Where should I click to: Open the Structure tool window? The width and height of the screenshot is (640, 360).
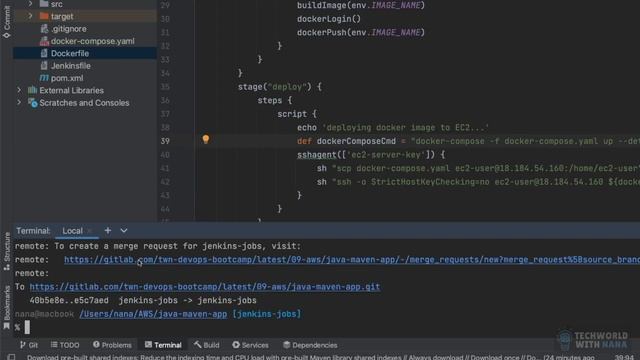point(7,251)
